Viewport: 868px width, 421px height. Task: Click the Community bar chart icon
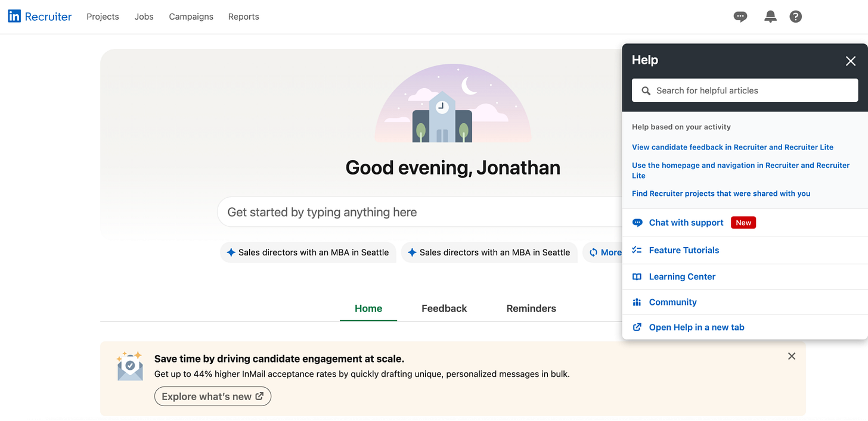coord(637,303)
